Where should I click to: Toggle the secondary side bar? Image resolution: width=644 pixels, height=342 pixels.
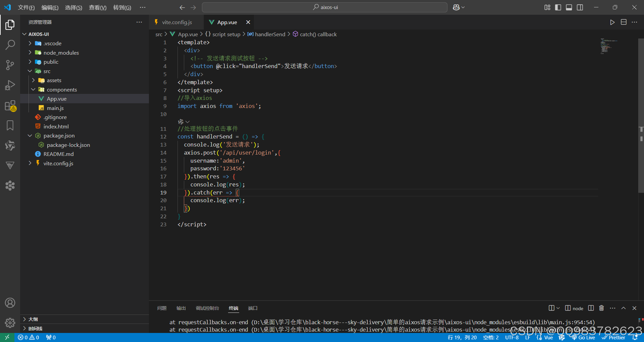click(580, 7)
